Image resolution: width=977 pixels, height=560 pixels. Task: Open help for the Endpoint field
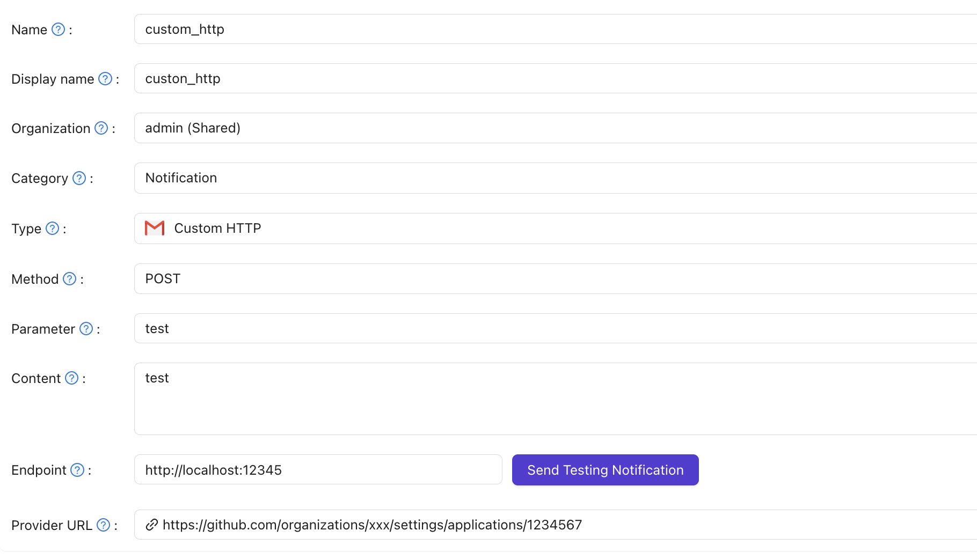77,470
